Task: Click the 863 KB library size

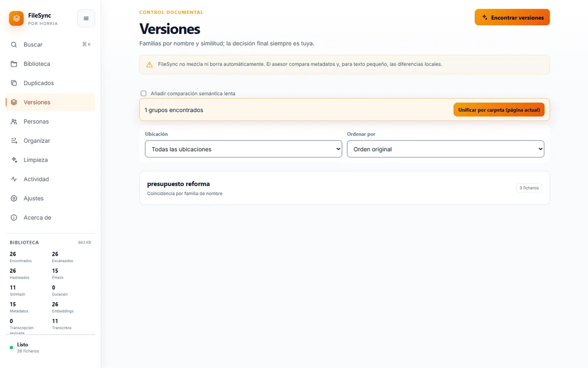Action: coord(84,242)
